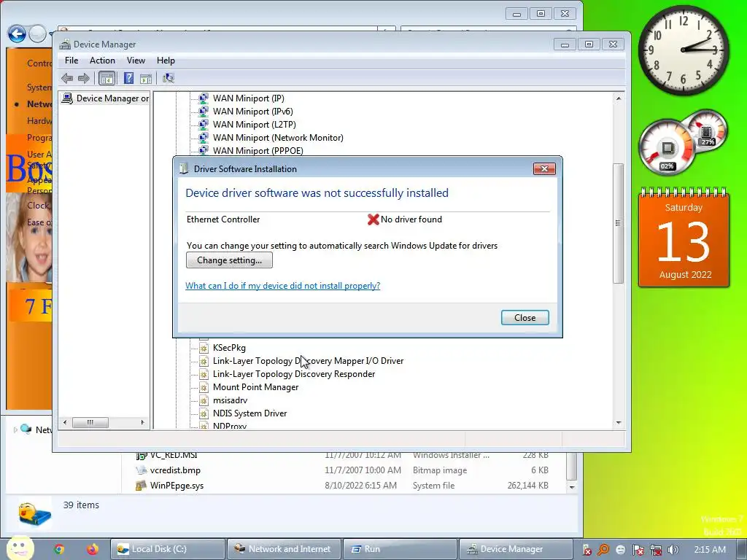Switch to Network and Internet taskbar button
This screenshot has width=747, height=560.
tap(284, 549)
